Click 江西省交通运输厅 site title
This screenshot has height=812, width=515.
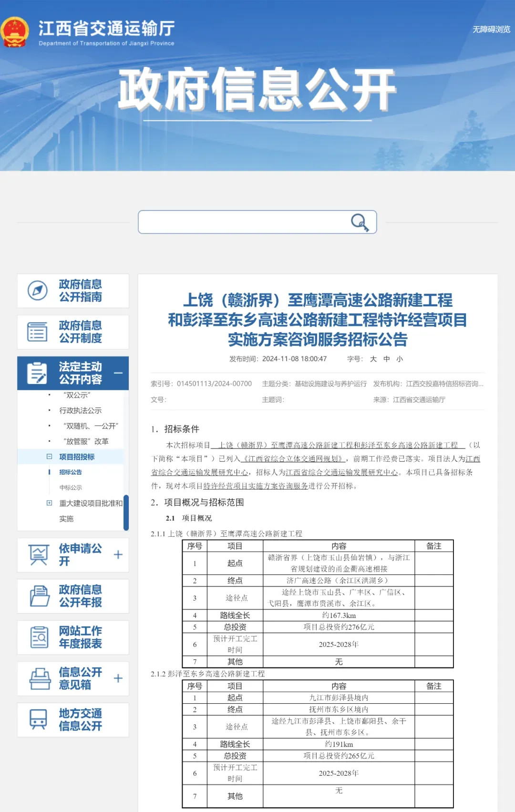[106, 28]
